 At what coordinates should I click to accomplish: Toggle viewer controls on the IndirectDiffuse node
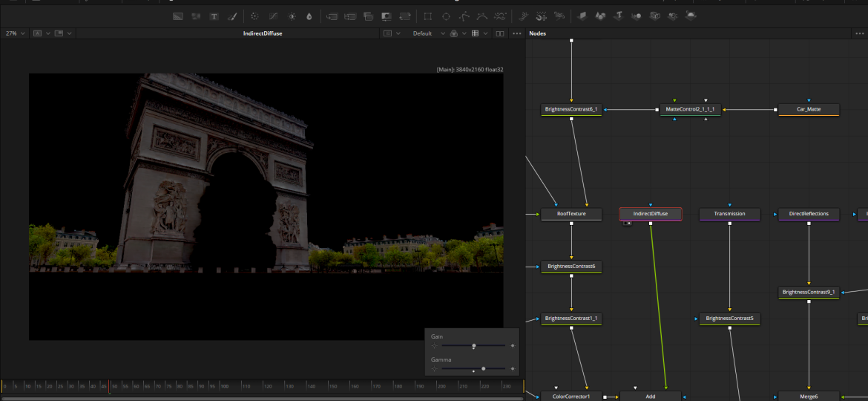tap(628, 223)
